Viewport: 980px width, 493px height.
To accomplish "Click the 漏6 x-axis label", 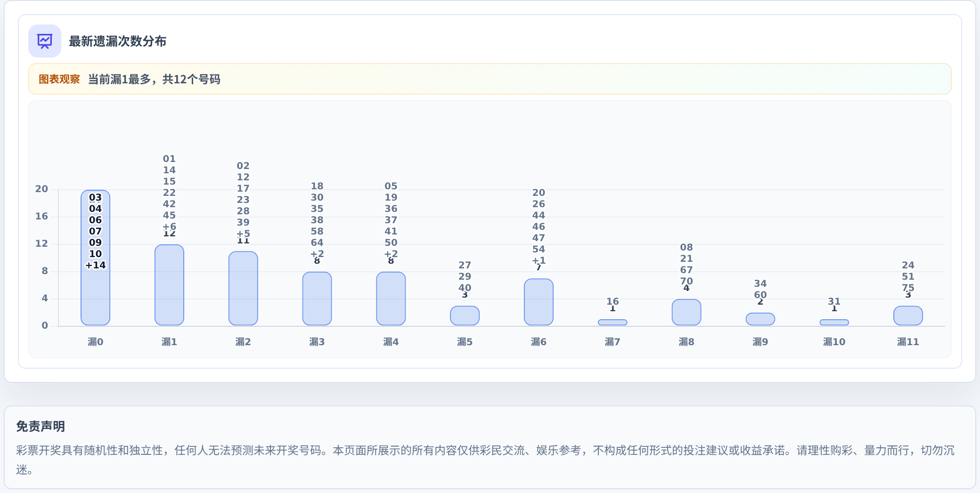I will (x=539, y=342).
